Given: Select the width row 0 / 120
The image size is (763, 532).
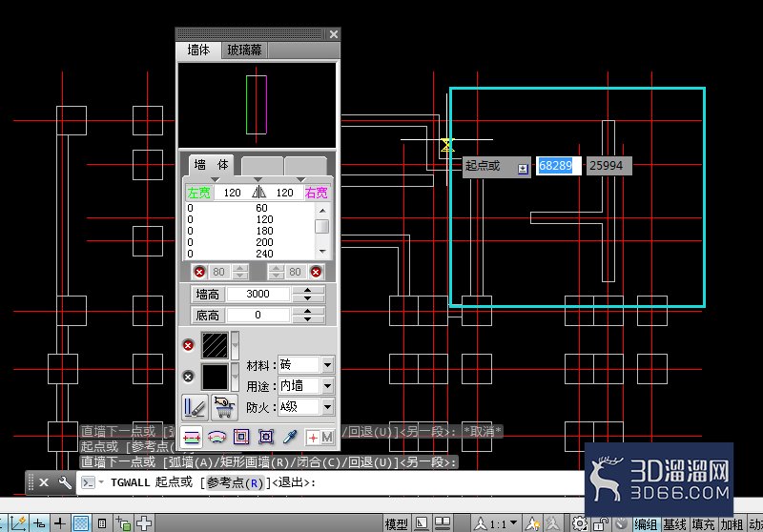Looking at the screenshot, I should tap(250, 219).
